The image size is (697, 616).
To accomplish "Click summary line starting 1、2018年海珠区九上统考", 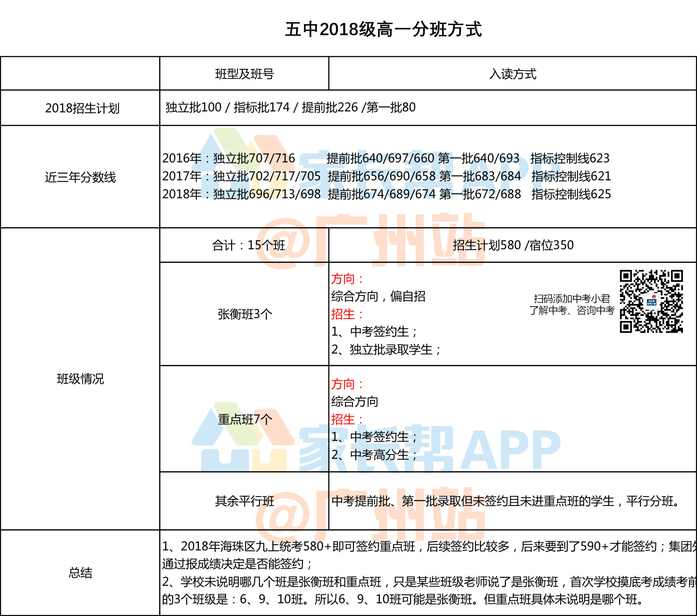I will (x=429, y=546).
